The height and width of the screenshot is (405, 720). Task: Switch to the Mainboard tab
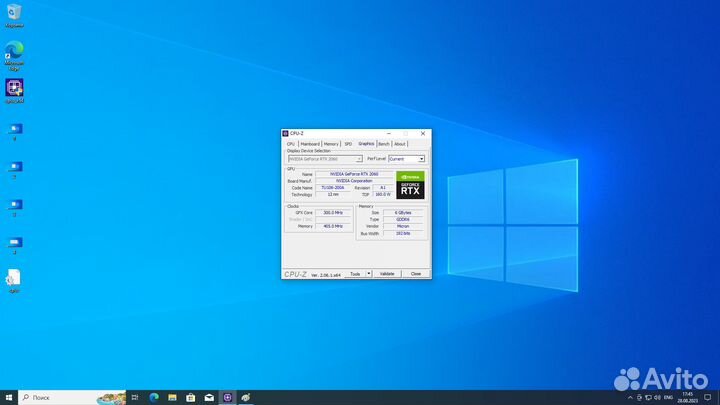point(310,144)
